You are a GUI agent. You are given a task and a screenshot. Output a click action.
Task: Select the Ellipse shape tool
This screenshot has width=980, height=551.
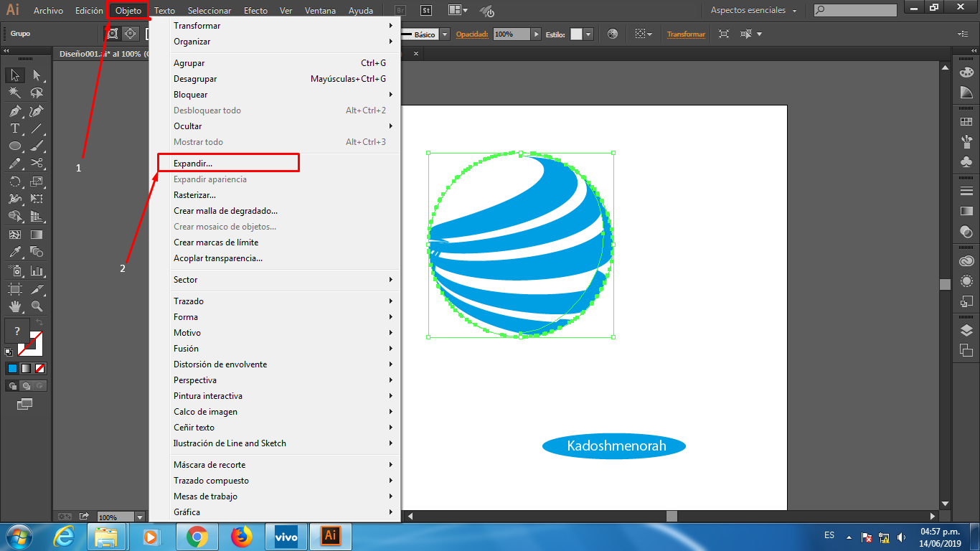point(15,146)
